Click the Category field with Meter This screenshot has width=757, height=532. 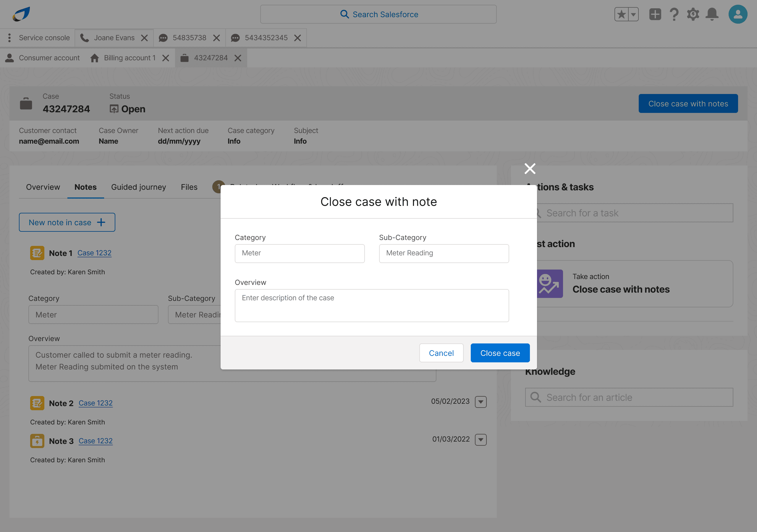[299, 253]
